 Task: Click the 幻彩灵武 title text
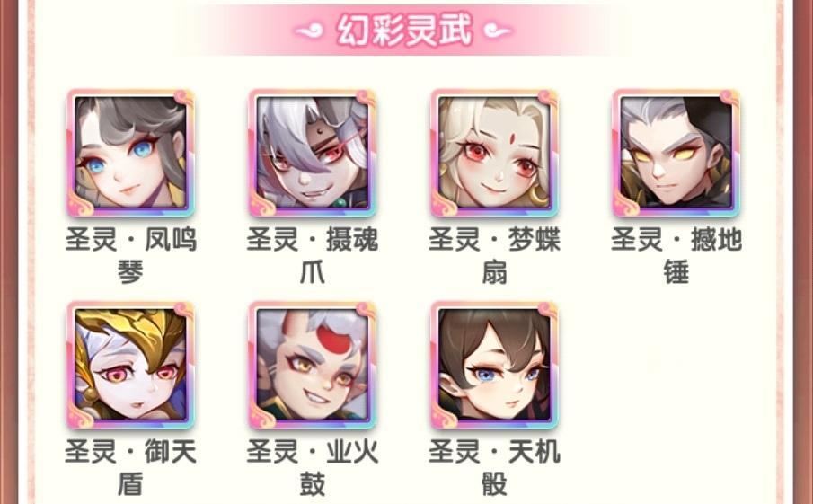pos(404,30)
